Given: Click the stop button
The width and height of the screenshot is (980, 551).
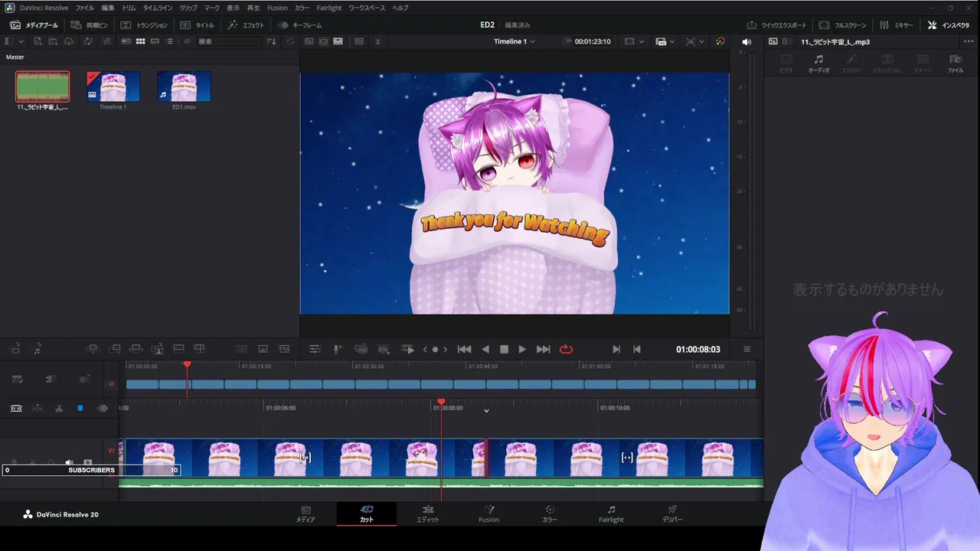Looking at the screenshot, I should [504, 349].
